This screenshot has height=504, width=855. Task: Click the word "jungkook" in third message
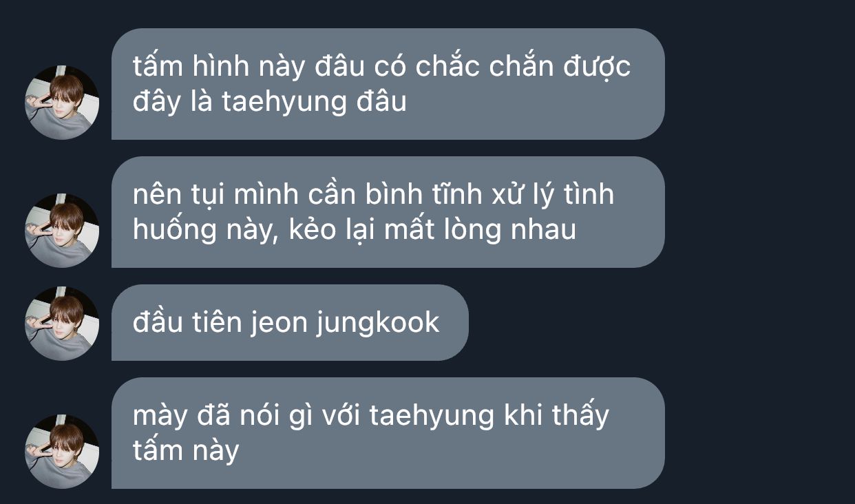(x=377, y=324)
